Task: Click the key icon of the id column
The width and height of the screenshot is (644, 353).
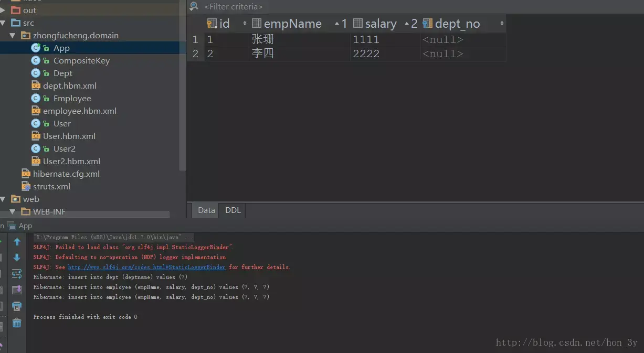Action: [x=212, y=23]
